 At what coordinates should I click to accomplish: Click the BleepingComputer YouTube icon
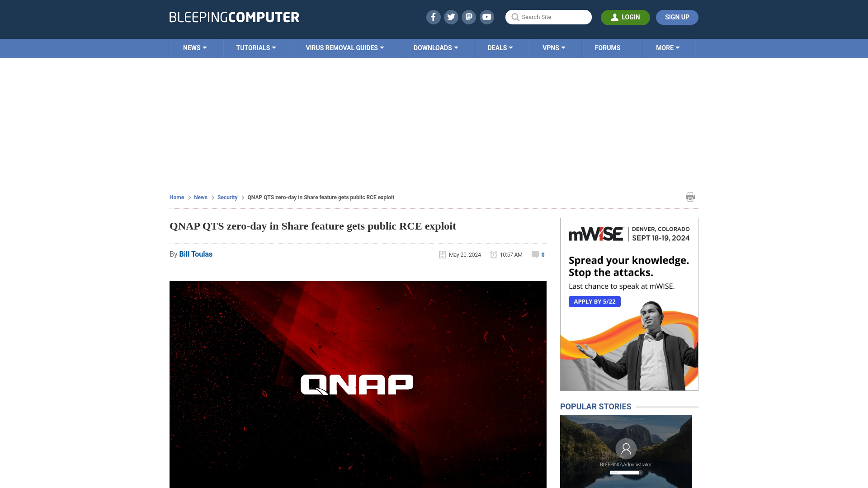click(486, 17)
